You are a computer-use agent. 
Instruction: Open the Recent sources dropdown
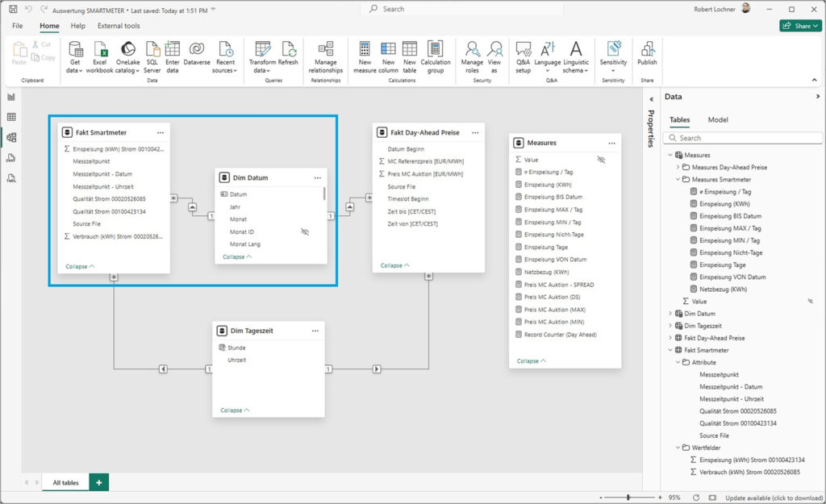[x=225, y=57]
